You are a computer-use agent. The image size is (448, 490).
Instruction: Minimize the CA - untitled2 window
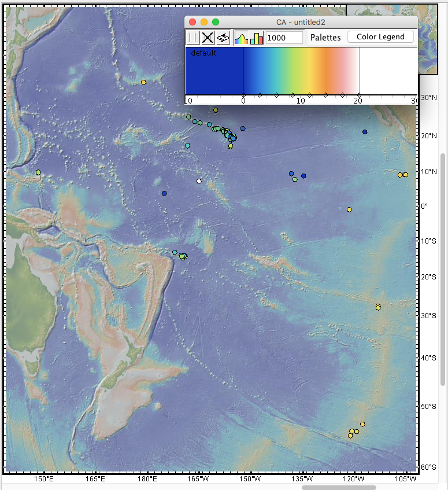tap(204, 22)
